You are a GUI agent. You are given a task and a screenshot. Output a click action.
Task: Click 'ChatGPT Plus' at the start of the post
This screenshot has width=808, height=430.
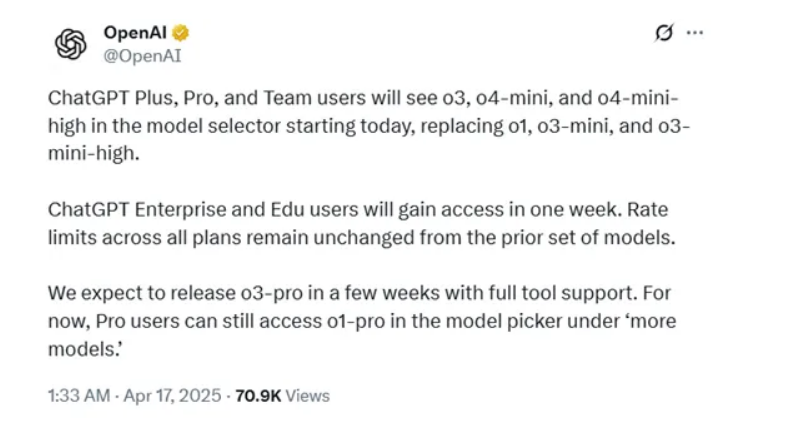pos(113,98)
